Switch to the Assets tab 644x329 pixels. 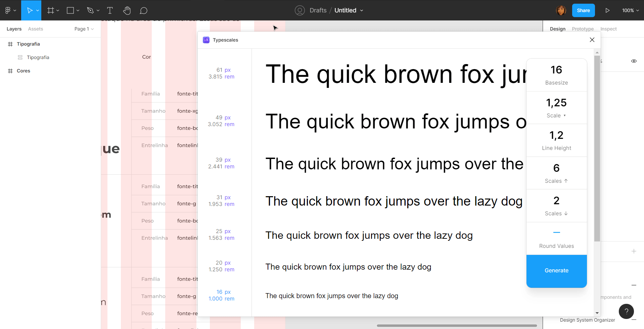coord(36,29)
